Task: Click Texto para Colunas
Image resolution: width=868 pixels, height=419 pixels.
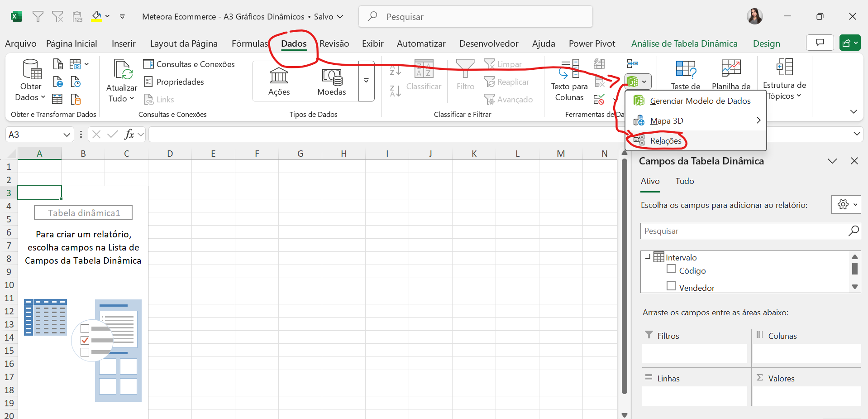Action: pyautogui.click(x=569, y=81)
